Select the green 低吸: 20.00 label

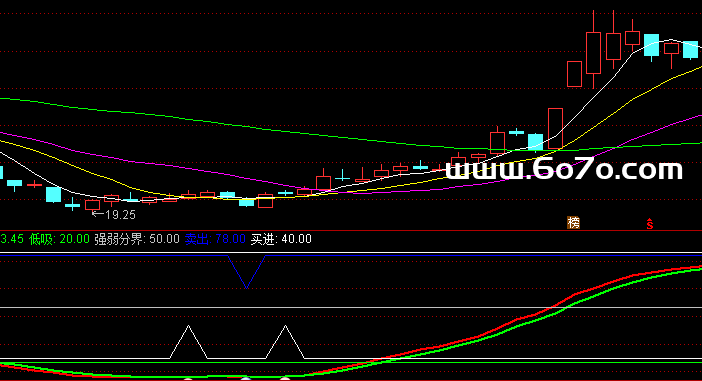click(59, 239)
